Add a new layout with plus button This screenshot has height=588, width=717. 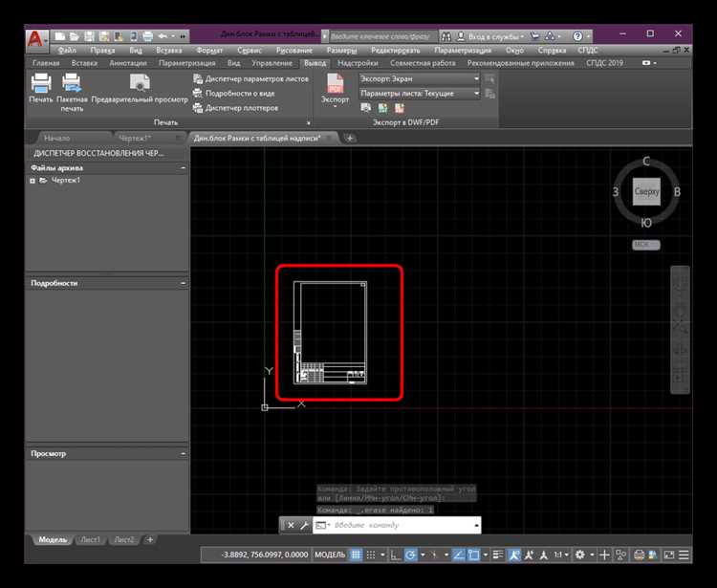tap(149, 540)
